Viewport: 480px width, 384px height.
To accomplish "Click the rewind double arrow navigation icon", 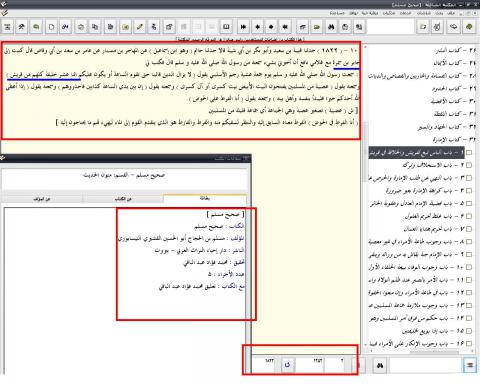I will [285, 27].
